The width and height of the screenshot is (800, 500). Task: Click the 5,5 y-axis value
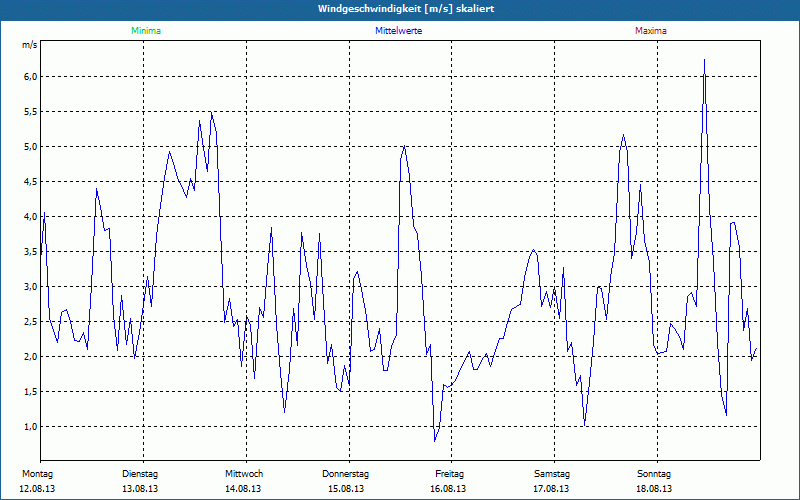tap(31, 112)
